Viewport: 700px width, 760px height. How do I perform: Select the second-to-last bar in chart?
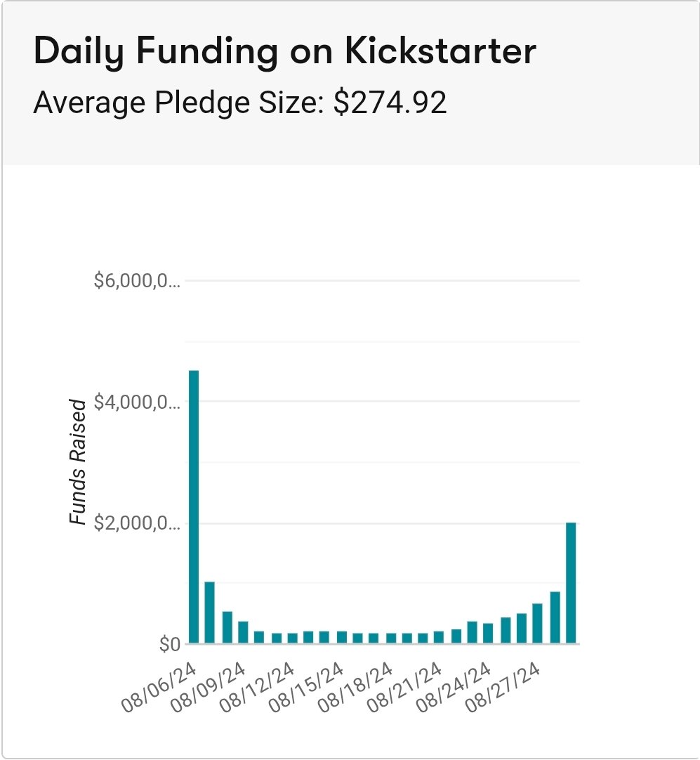tap(555, 617)
